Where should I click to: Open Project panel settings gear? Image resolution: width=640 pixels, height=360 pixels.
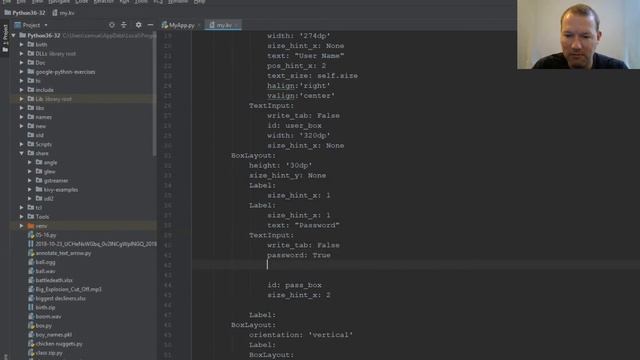(138, 25)
